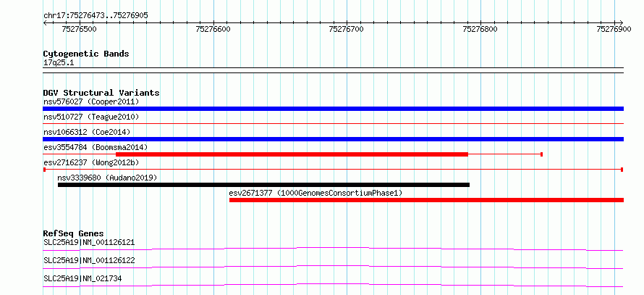Click the 75276500 ruler position
644x295 pixels.
click(79, 29)
